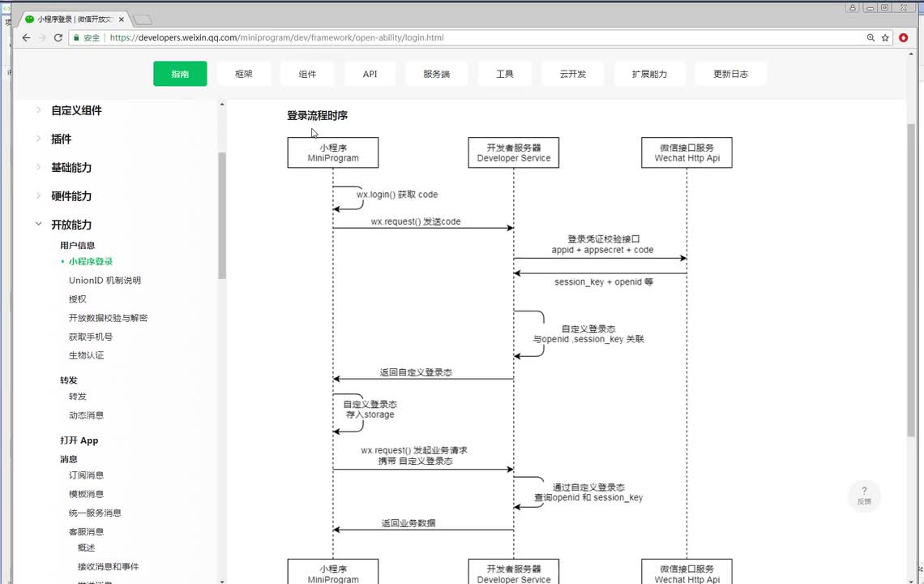Click the sidebar scroll up arrow
The image size is (924, 584).
pos(222,105)
